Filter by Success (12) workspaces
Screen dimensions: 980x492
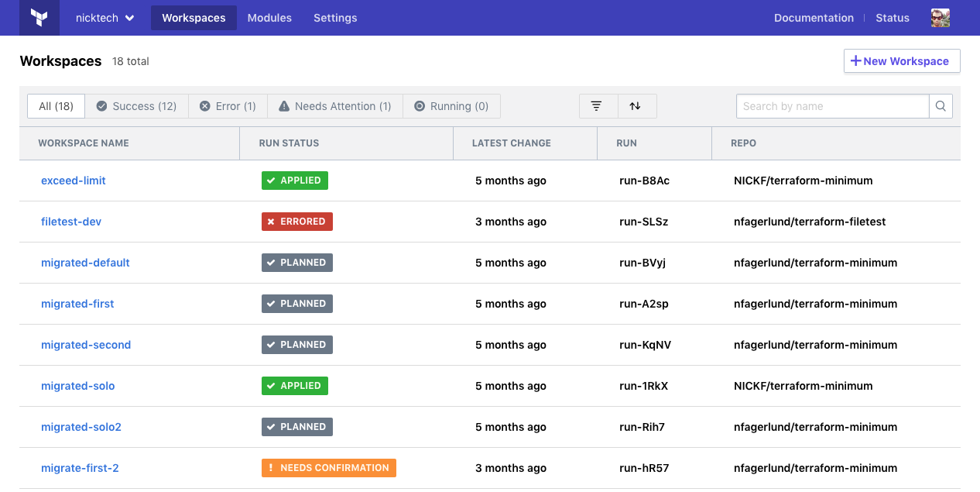(x=136, y=106)
